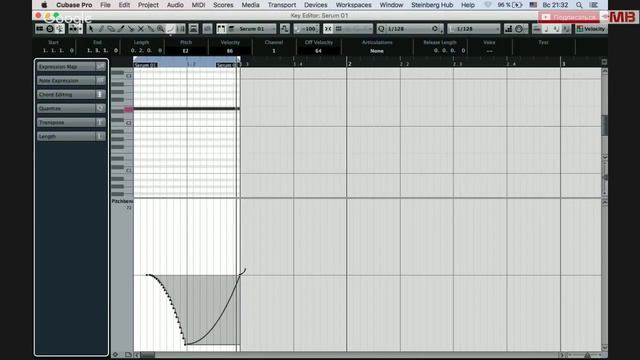Screen dimensions: 640x360
Task: Open the Transport menu
Action: coord(282,5)
